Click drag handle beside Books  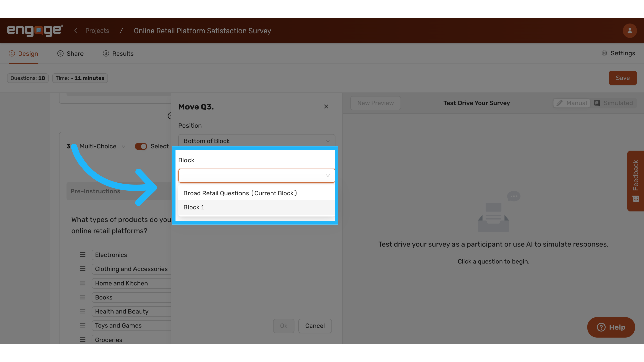pyautogui.click(x=83, y=297)
